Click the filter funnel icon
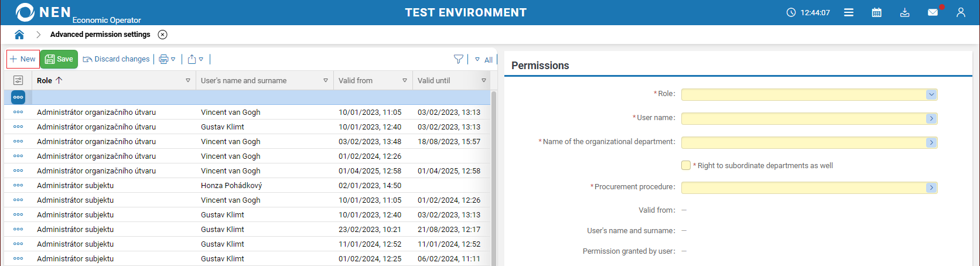The width and height of the screenshot is (980, 266). (x=459, y=59)
